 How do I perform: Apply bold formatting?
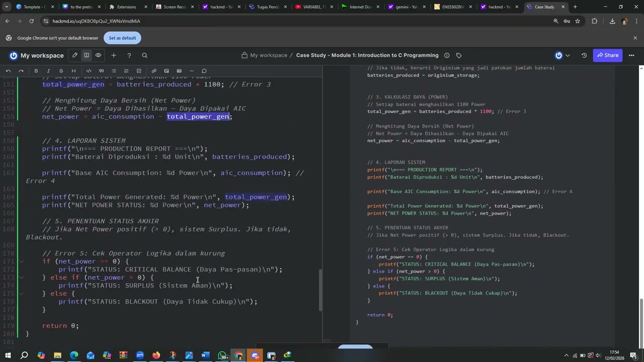[x=36, y=71]
